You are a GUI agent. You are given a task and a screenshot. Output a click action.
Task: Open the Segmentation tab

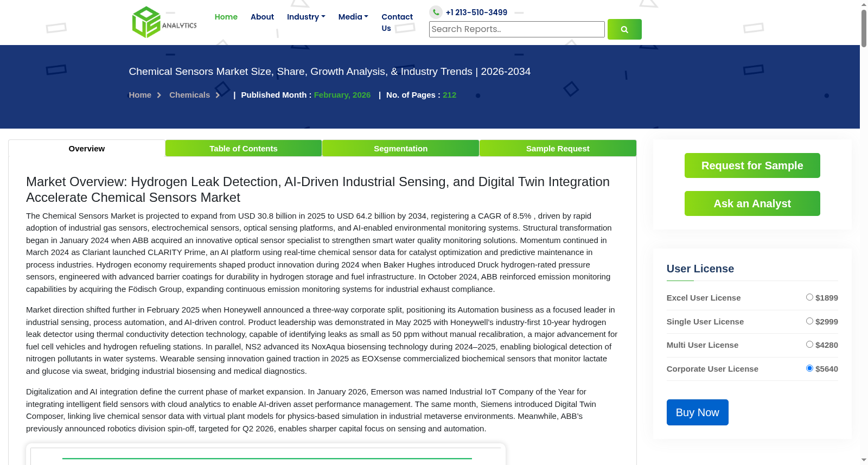click(400, 149)
